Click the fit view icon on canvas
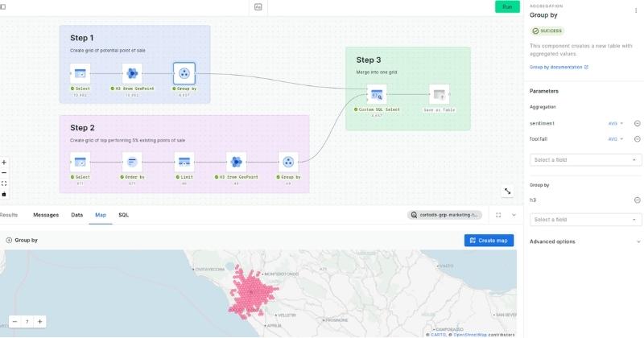This screenshot has width=644, height=338. (x=4, y=183)
